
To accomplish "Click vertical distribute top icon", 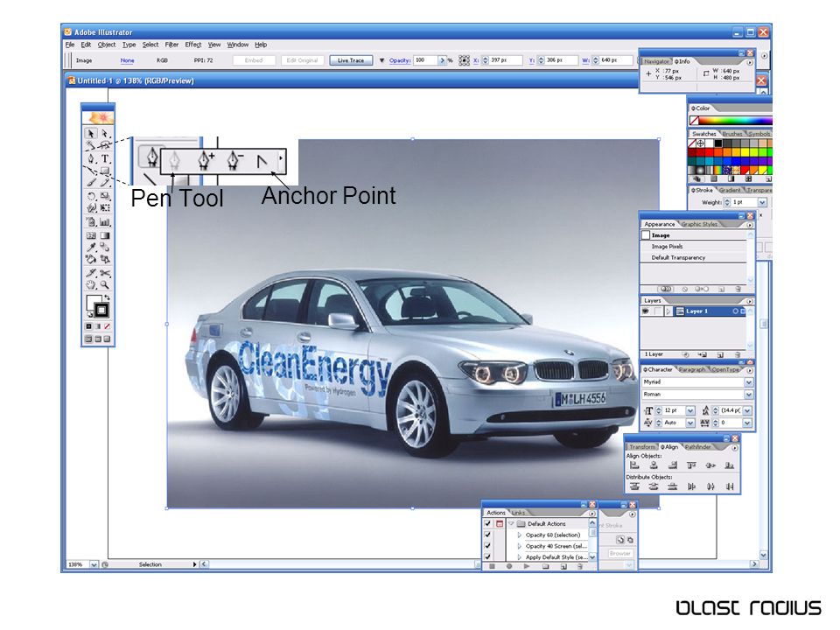I will [634, 486].
